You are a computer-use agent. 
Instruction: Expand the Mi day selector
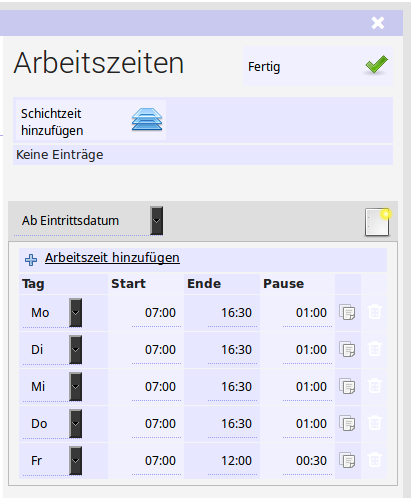(76, 387)
